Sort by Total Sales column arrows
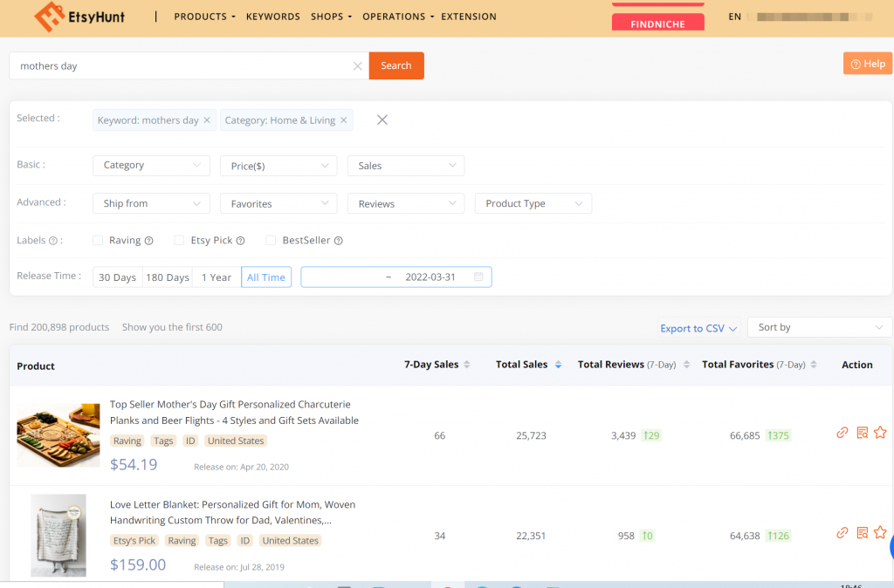The width and height of the screenshot is (894, 588). pos(558,365)
